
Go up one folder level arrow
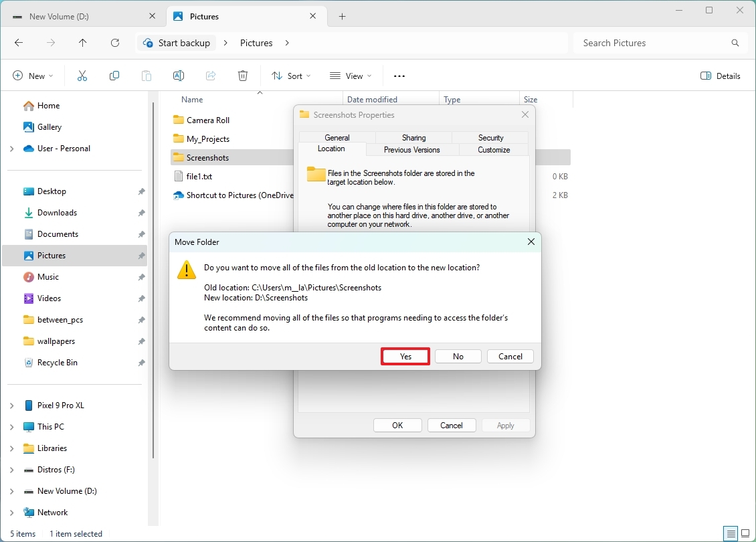(83, 43)
